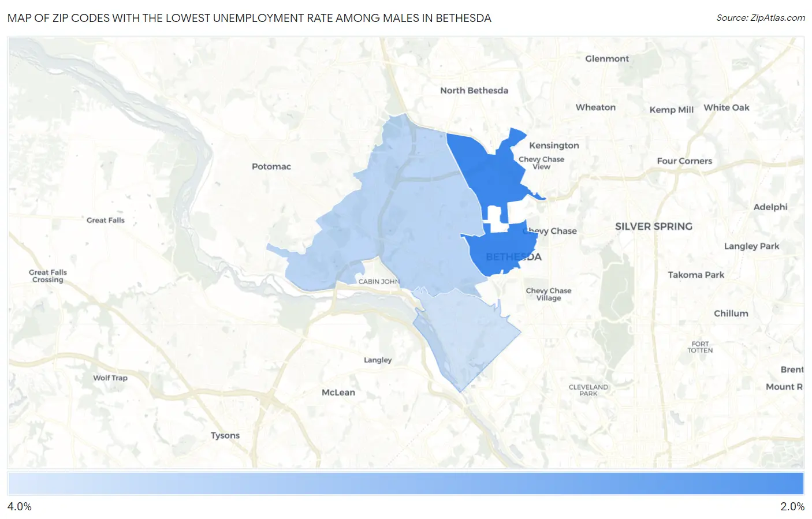812x519 pixels.
Task: Click the 4.0% legend label
Action: tap(20, 506)
